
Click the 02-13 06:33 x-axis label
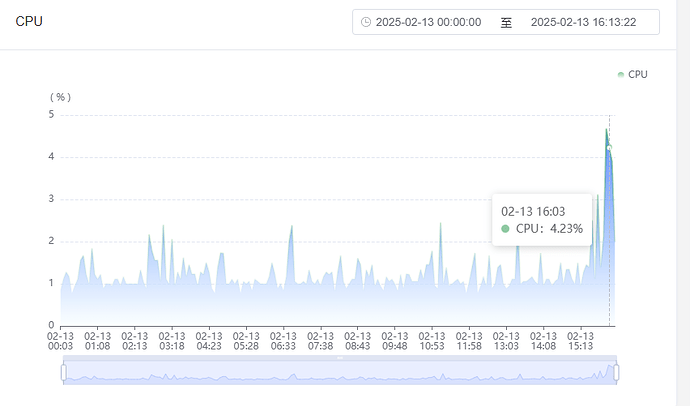coord(283,341)
